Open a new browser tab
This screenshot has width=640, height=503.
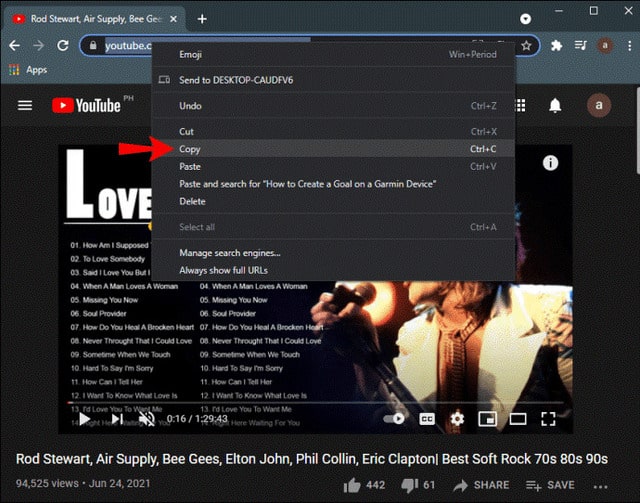pos(202,19)
